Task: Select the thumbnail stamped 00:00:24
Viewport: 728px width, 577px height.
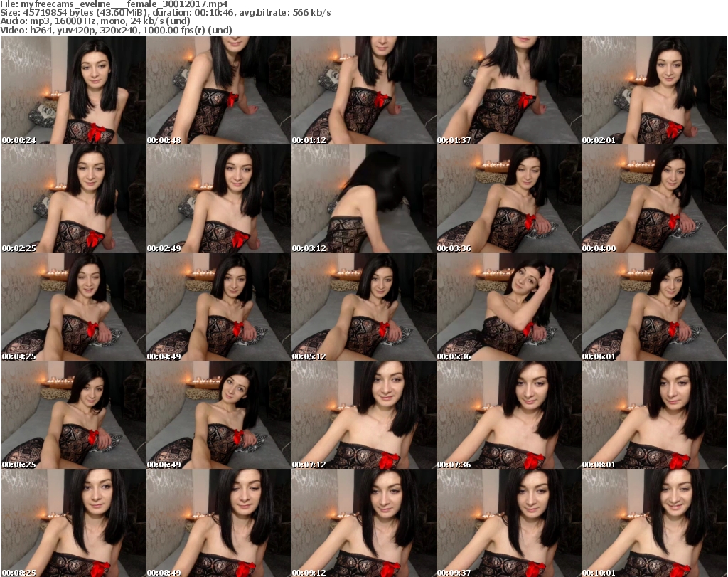Action: [x=74, y=90]
